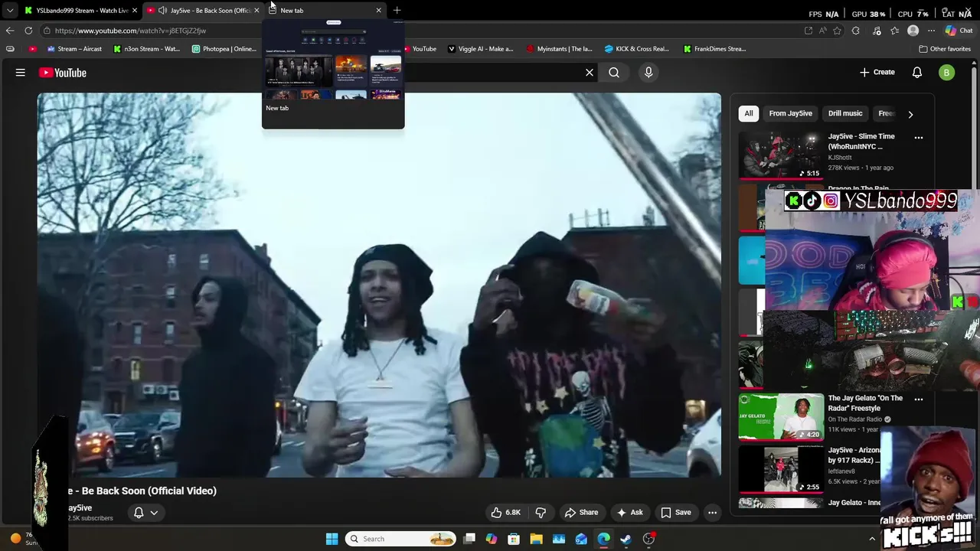Open YouTube bookmark in favorites bar
The image size is (980, 551).
click(x=420, y=49)
